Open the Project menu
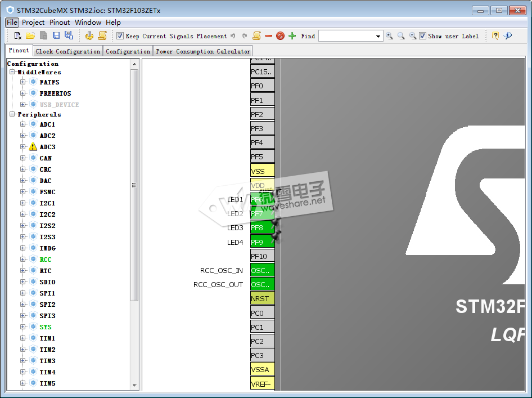Screen dimensions: 532x398 (x=33, y=23)
